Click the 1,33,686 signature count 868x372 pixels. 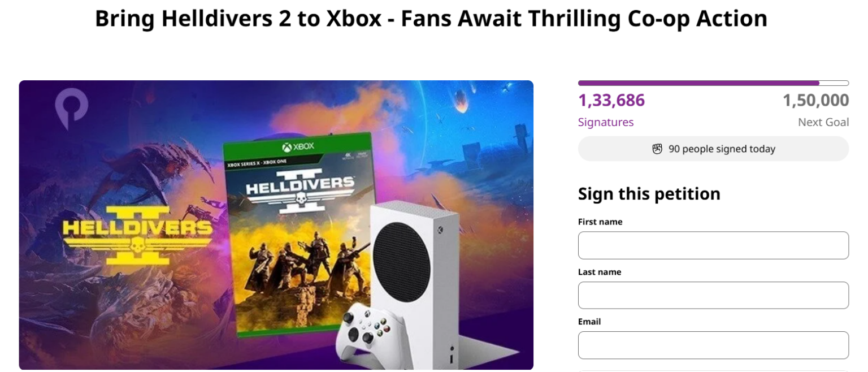coord(611,100)
